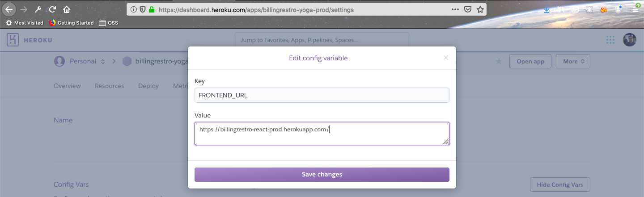Click the Heroku logo
The image size is (644, 197).
coord(30,40)
